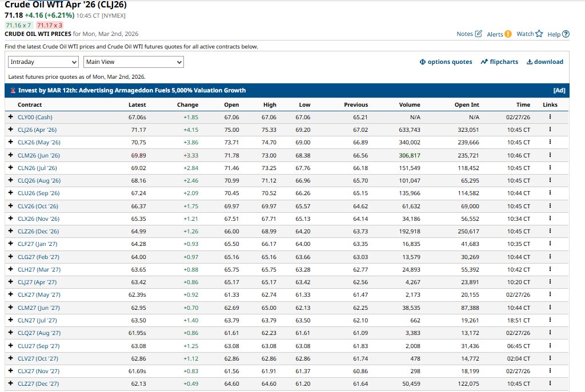Open links menu for CLG27 (Feb '27) row
The height and width of the screenshot is (392, 585).
point(550,257)
